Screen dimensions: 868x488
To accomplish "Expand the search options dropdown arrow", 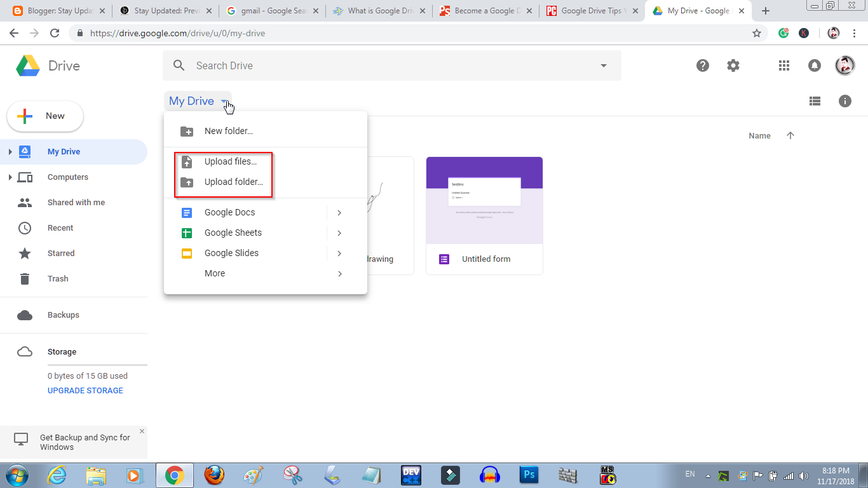I will click(x=602, y=65).
